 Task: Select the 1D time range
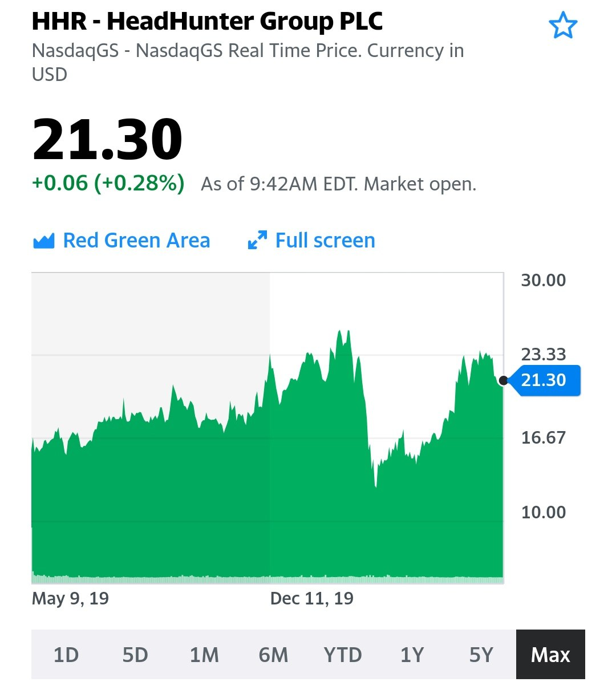click(66, 655)
